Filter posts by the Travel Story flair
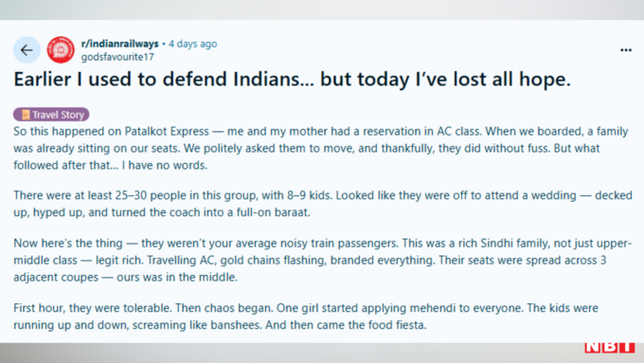The height and width of the screenshot is (363, 644). click(x=51, y=115)
